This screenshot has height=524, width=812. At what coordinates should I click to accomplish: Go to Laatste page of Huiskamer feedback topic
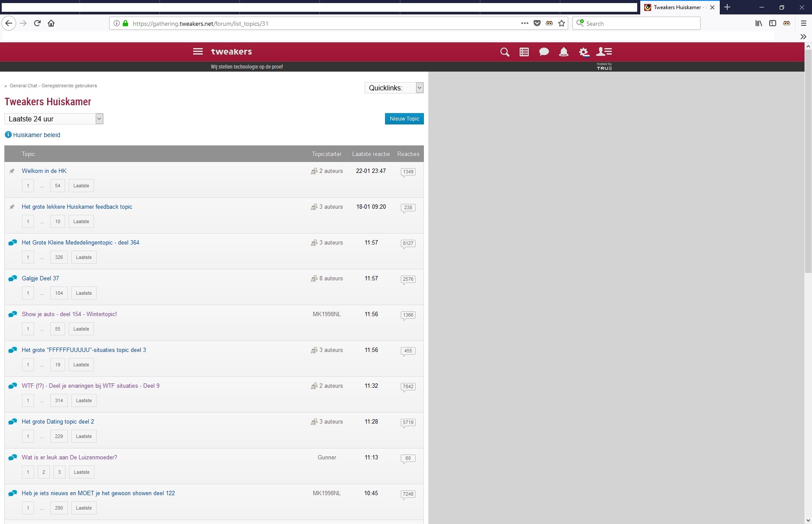[x=81, y=221]
